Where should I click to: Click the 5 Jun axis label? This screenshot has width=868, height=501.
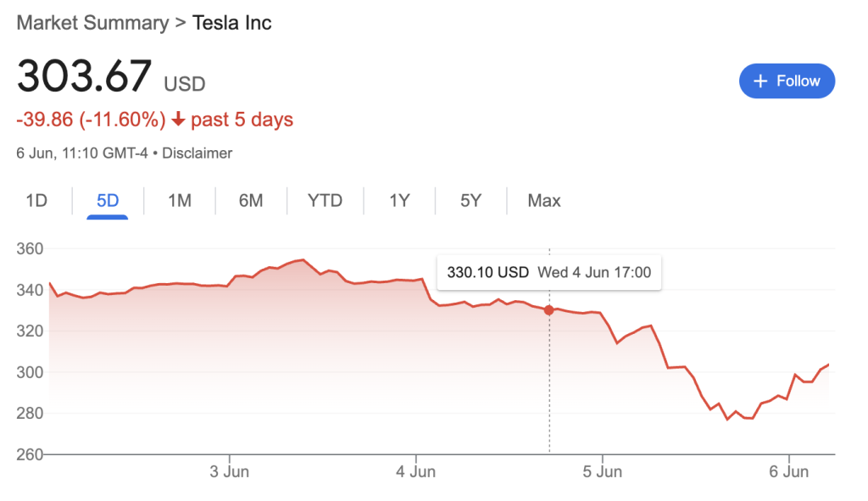(603, 471)
